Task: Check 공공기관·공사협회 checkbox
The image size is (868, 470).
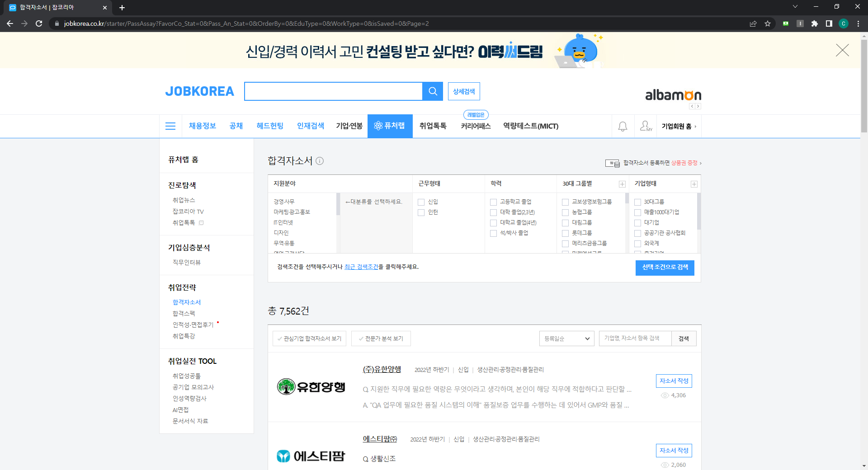Action: [637, 233]
